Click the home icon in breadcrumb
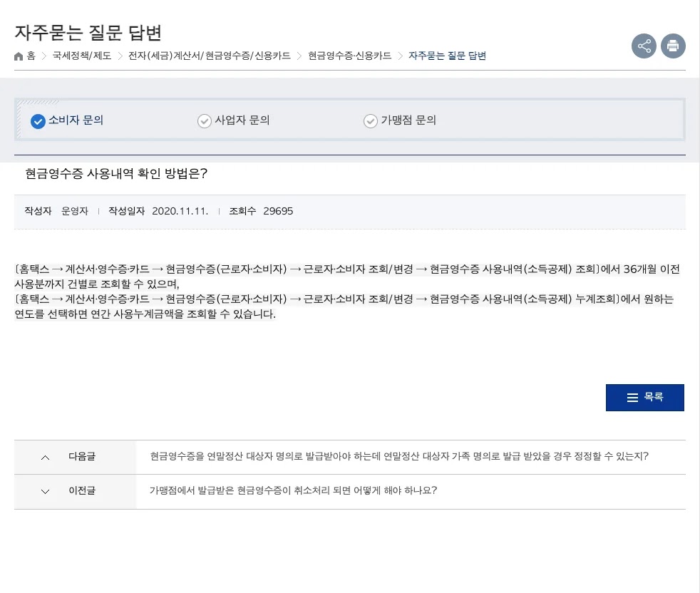The image size is (700, 593). (19, 56)
